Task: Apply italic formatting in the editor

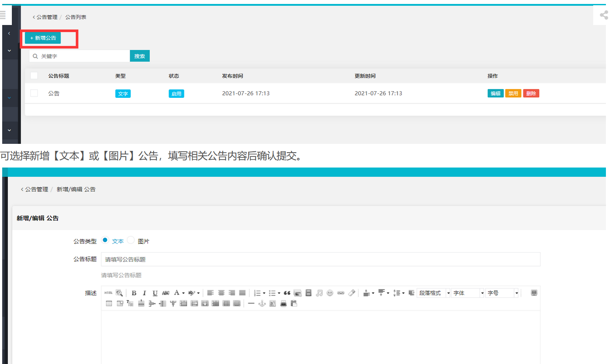Action: (144, 293)
